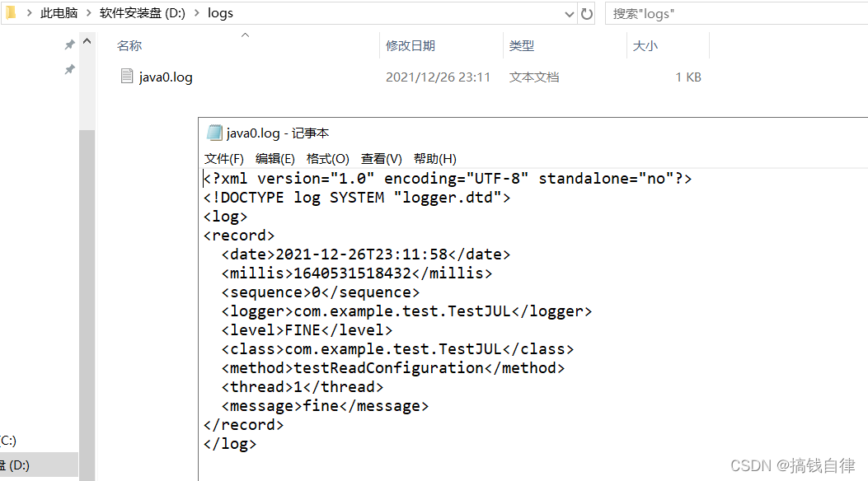
Task: Click the java0.log file name
Action: (166, 77)
